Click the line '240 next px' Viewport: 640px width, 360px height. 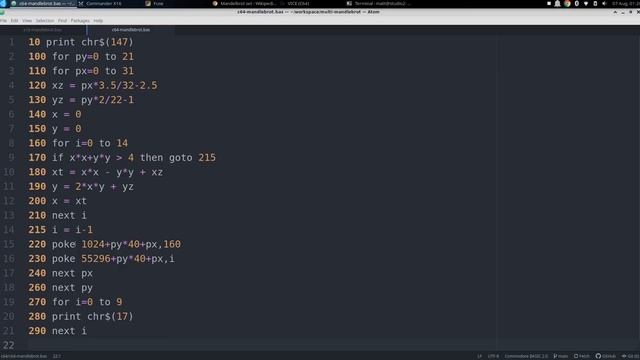(60, 273)
